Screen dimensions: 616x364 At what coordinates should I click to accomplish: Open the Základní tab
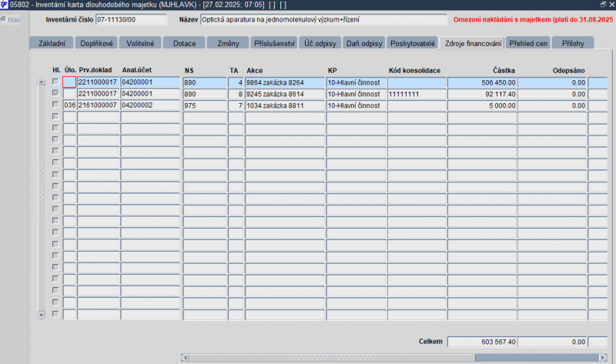tap(52, 43)
